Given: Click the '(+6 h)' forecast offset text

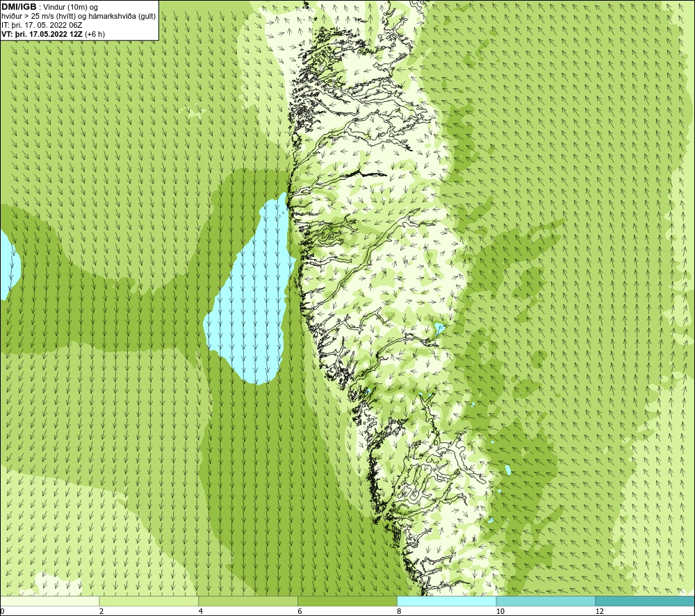Looking at the screenshot, I should point(94,34).
